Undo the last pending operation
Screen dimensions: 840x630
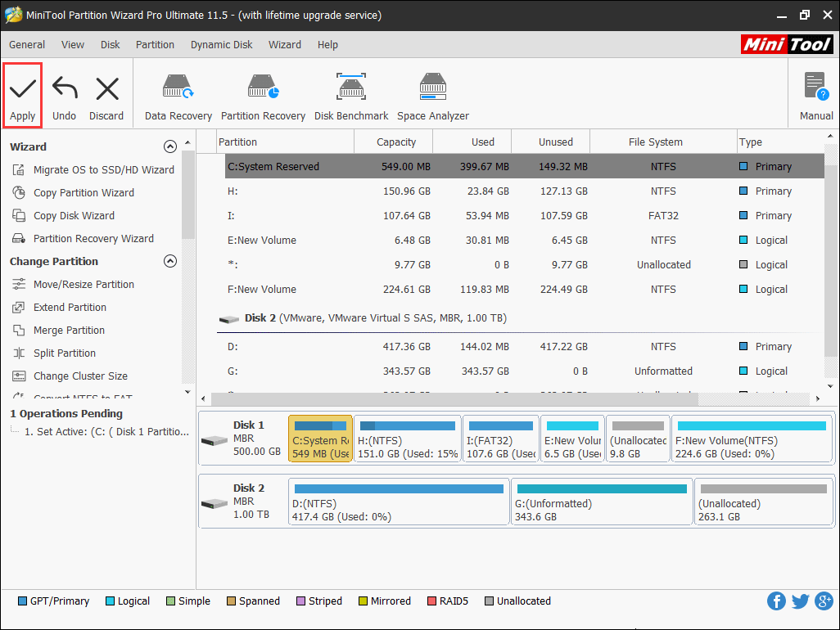(x=65, y=98)
